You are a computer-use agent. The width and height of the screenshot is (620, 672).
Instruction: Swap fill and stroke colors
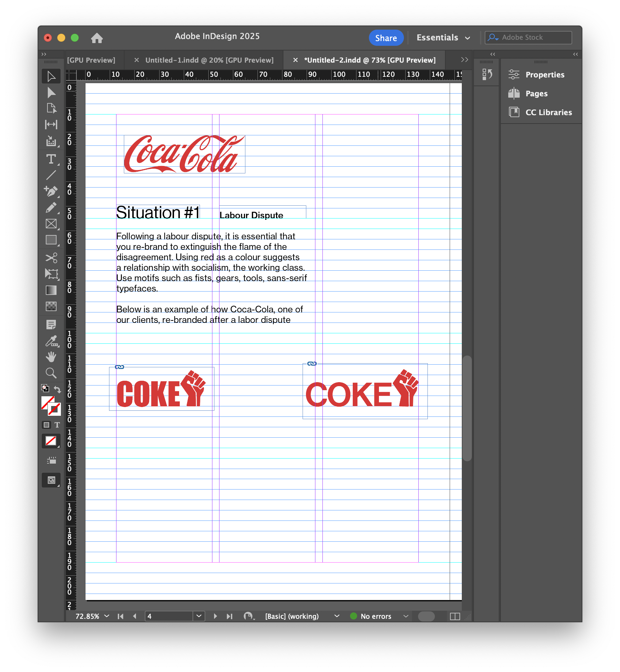pos(58,389)
